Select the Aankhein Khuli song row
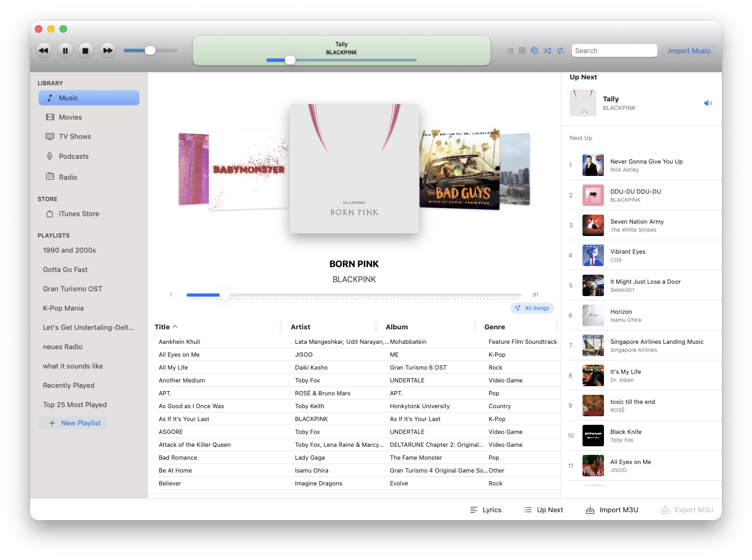This screenshot has width=752, height=560. coord(357,342)
